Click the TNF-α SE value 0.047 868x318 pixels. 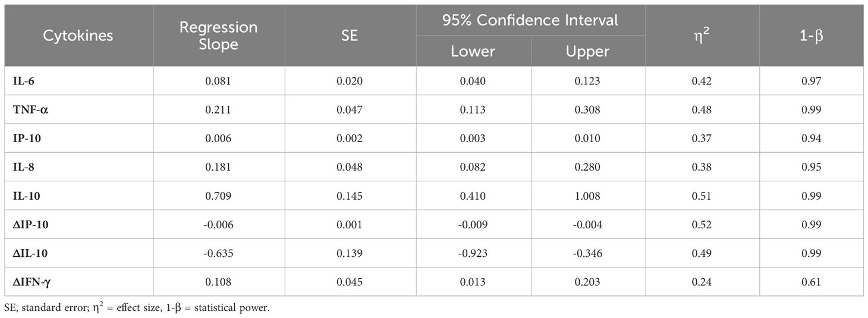tap(350, 109)
